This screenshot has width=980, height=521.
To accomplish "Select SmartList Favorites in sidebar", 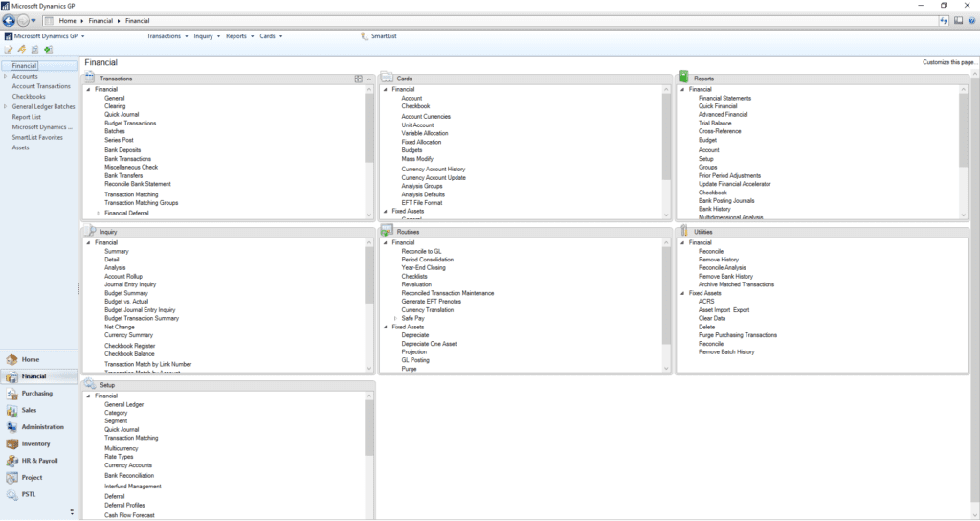I will coord(37,138).
